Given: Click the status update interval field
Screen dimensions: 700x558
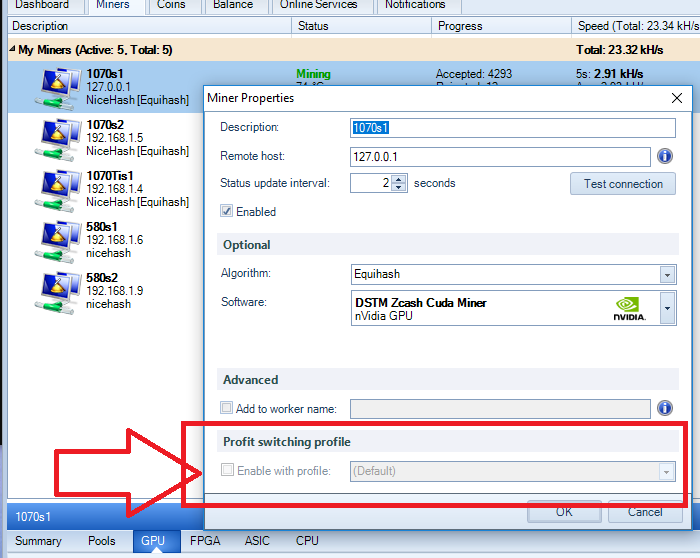Looking at the screenshot, I should tap(371, 183).
